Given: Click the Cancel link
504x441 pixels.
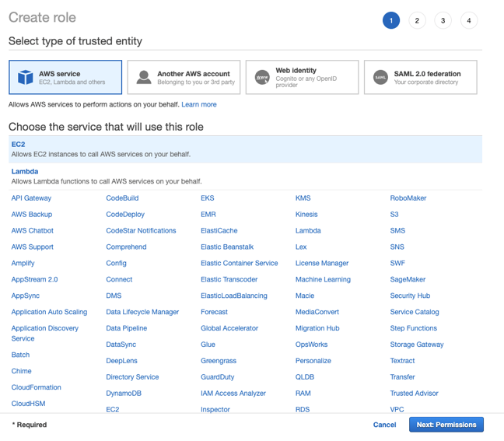Looking at the screenshot, I should tap(384, 425).
